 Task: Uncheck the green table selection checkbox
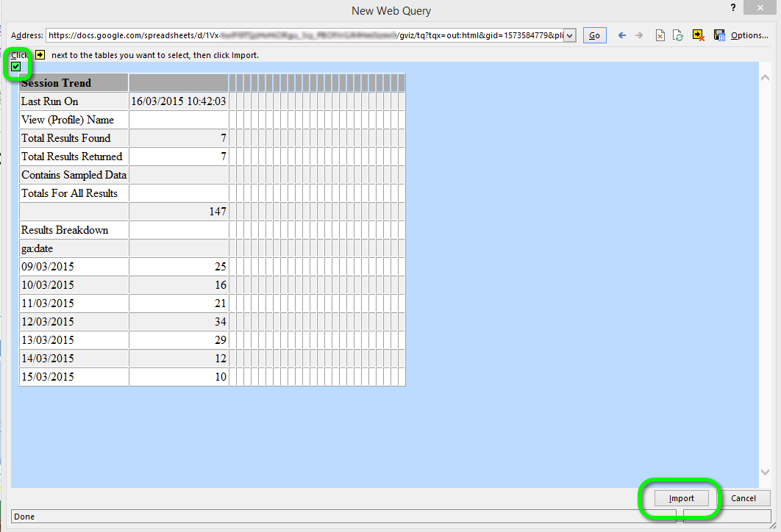(x=16, y=67)
